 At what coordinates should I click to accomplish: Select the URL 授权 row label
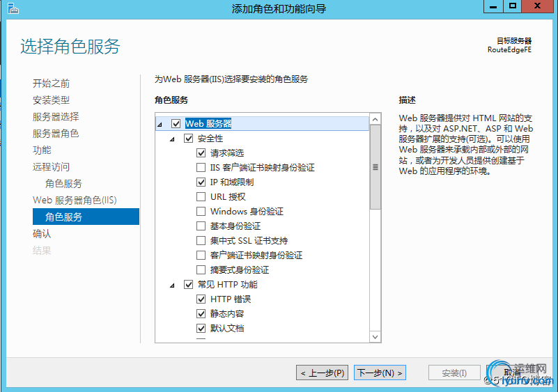coord(228,197)
